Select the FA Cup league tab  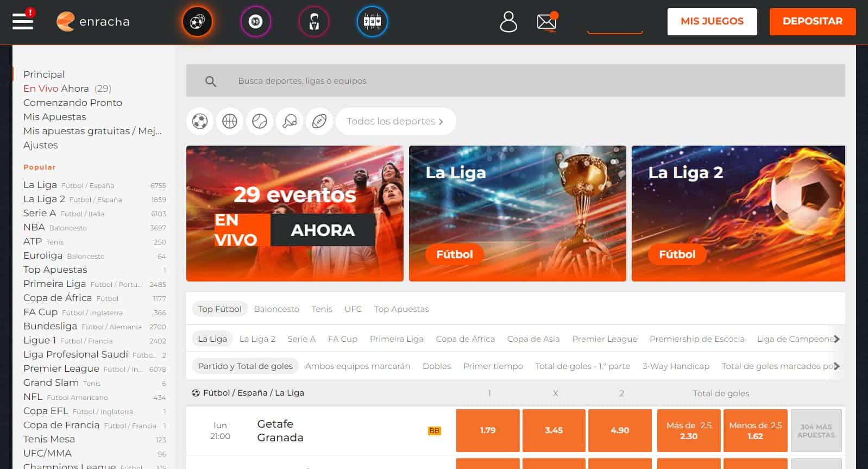[343, 339]
